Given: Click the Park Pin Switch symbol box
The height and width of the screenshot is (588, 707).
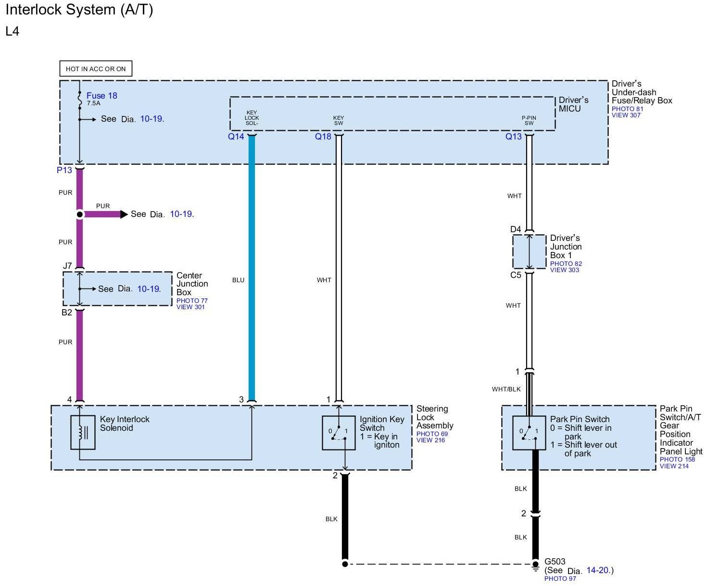Looking at the screenshot, I should pyautogui.click(x=529, y=433).
